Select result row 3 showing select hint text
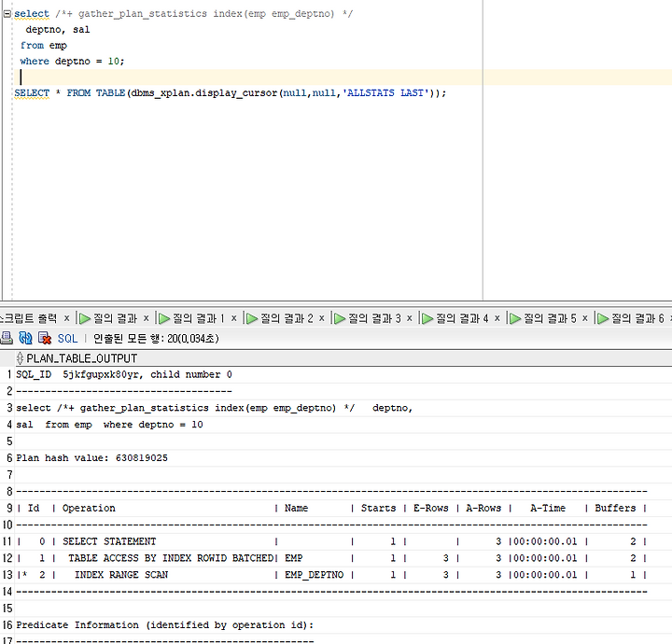Viewport: 672px width, 644px height. (x=215, y=408)
